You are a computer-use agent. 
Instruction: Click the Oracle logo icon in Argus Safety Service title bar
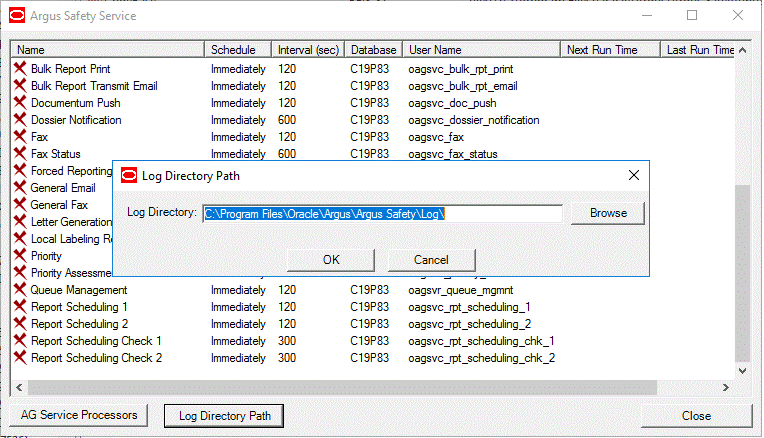coord(17,16)
